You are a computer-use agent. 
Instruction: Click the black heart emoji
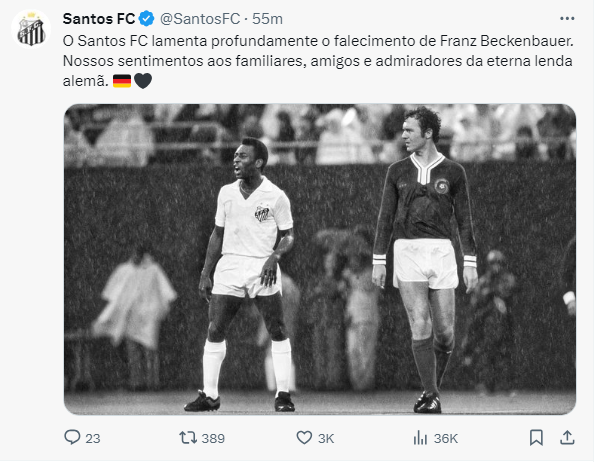143,81
